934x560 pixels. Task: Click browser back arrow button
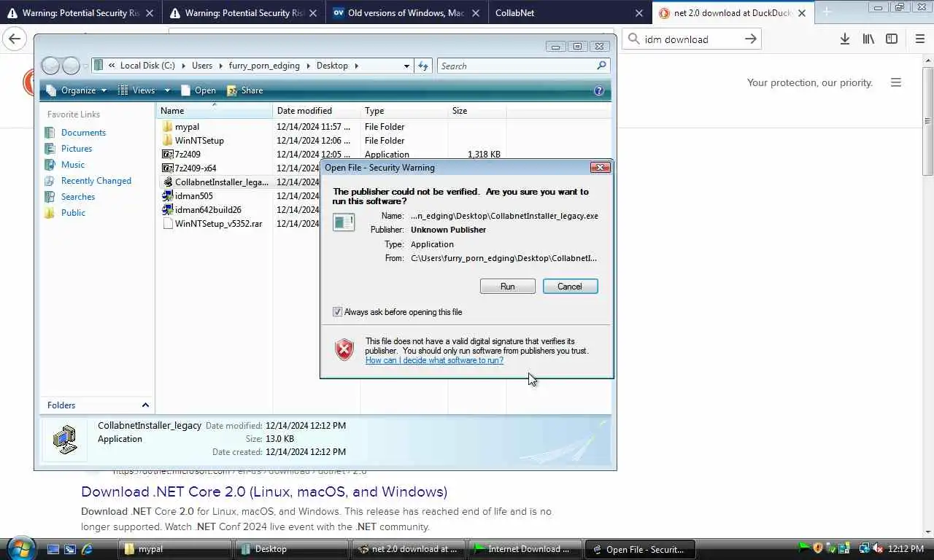tap(15, 39)
